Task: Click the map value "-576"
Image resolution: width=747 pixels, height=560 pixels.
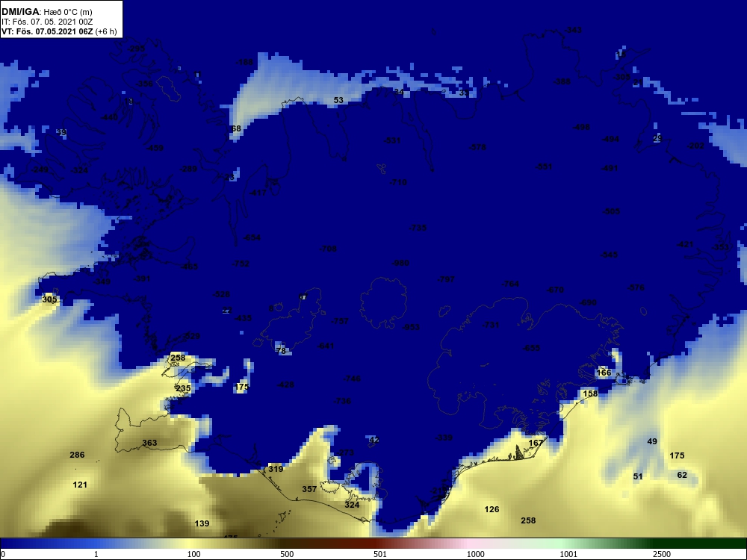Action: (636, 287)
